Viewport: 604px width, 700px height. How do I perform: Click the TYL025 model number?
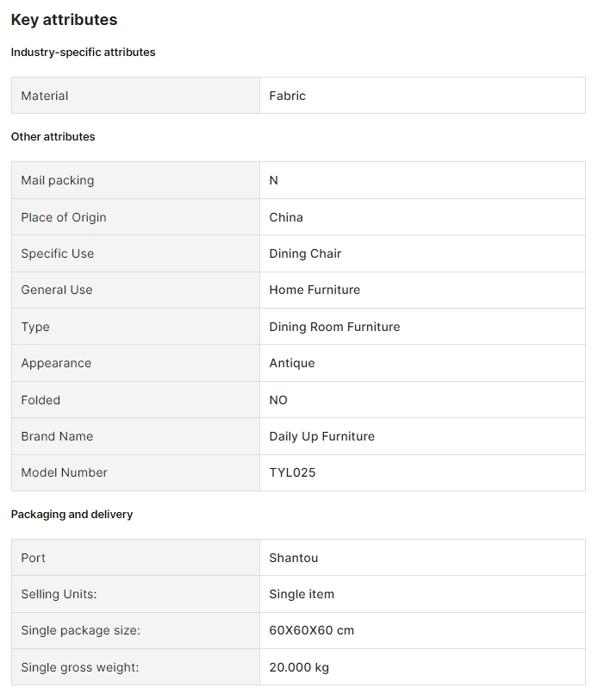292,472
